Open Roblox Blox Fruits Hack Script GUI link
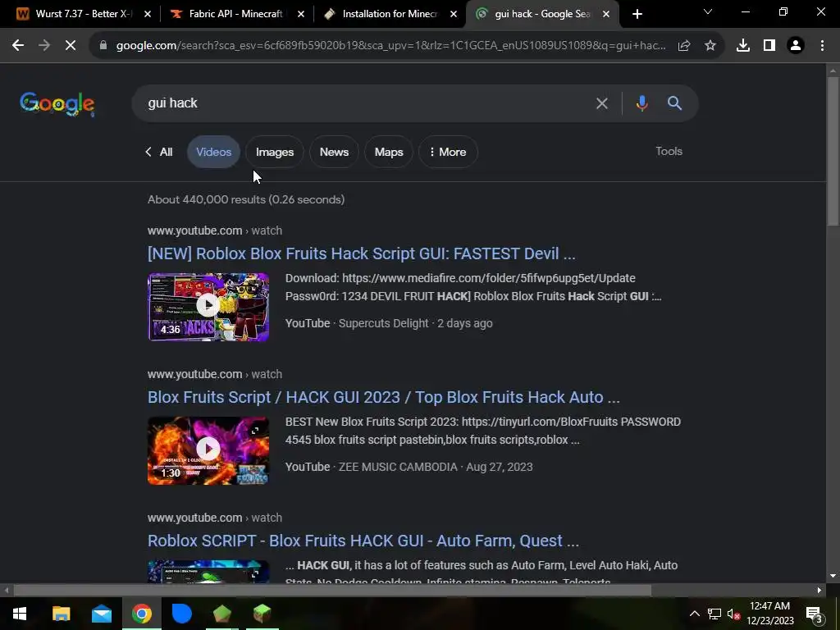The height and width of the screenshot is (630, 840). click(x=361, y=253)
